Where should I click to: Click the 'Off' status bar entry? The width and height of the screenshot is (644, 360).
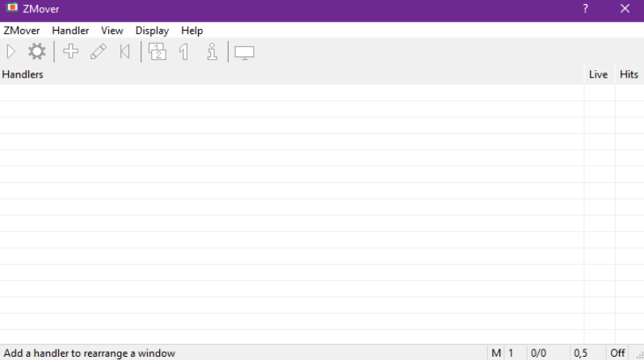617,353
